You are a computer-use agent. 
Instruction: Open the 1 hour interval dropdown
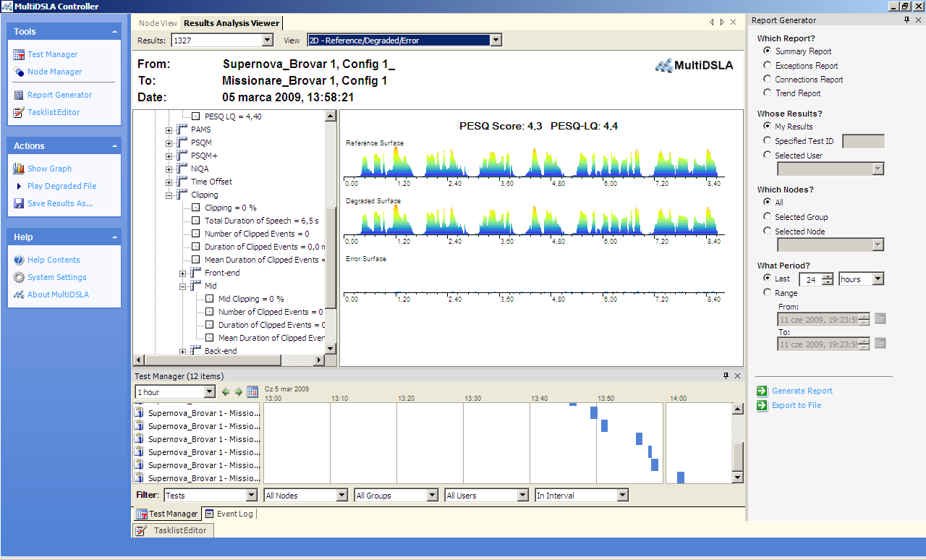(x=210, y=392)
